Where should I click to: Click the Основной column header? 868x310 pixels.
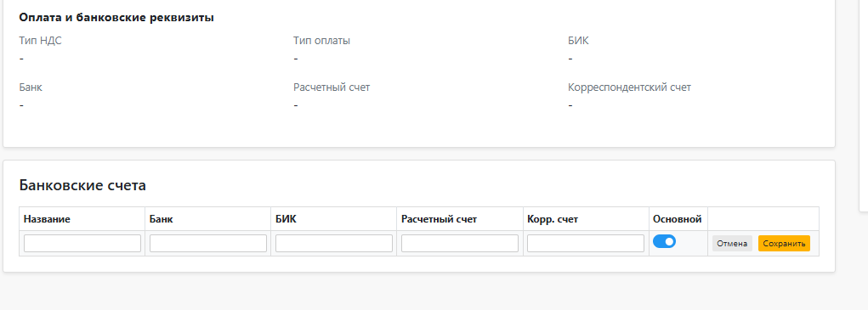pyautogui.click(x=677, y=219)
